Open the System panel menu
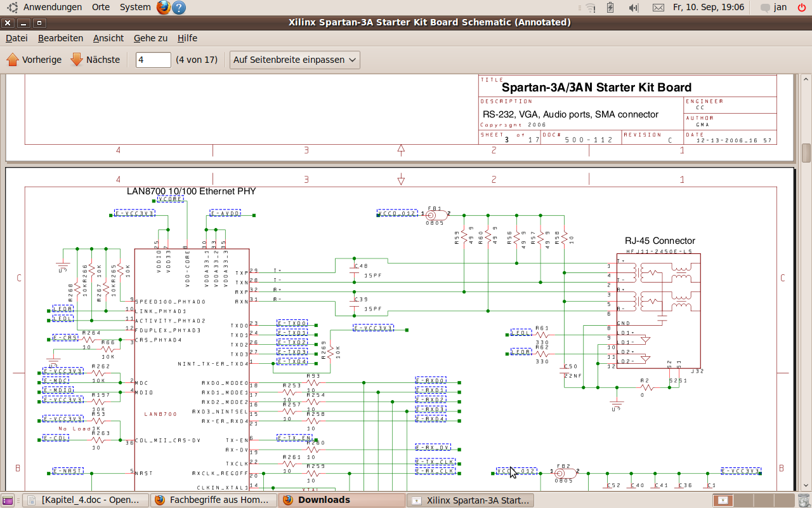 (x=135, y=7)
